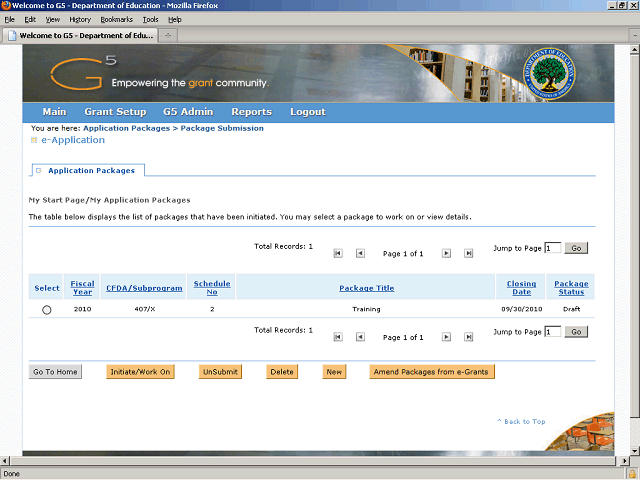Click the G5 logo in the banner
This screenshot has height=480, width=640.
tap(83, 73)
